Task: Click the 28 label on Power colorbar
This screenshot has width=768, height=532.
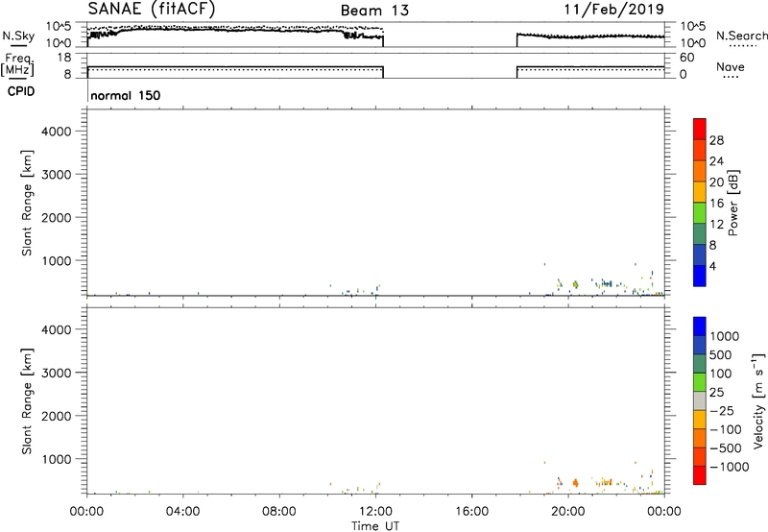Action: coord(716,140)
